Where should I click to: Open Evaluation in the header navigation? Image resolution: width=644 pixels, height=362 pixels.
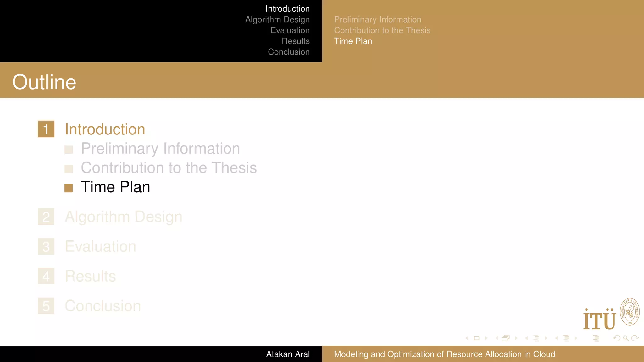pyautogui.click(x=290, y=30)
